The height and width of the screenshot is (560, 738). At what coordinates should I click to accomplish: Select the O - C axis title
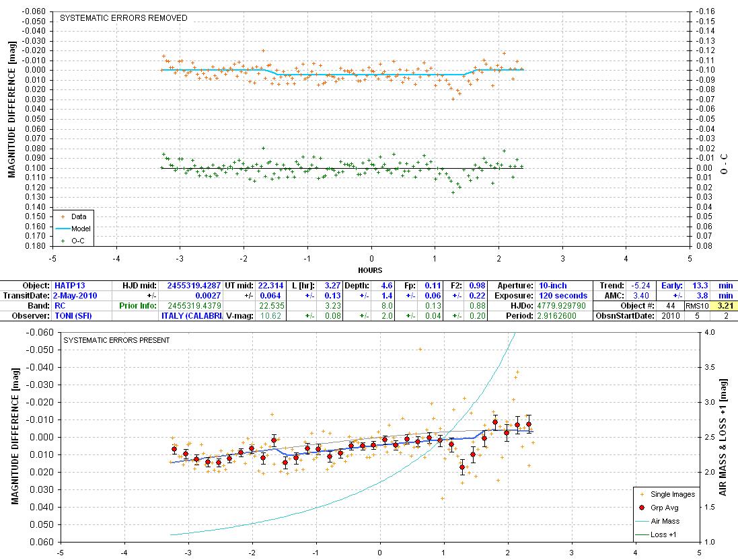click(725, 164)
